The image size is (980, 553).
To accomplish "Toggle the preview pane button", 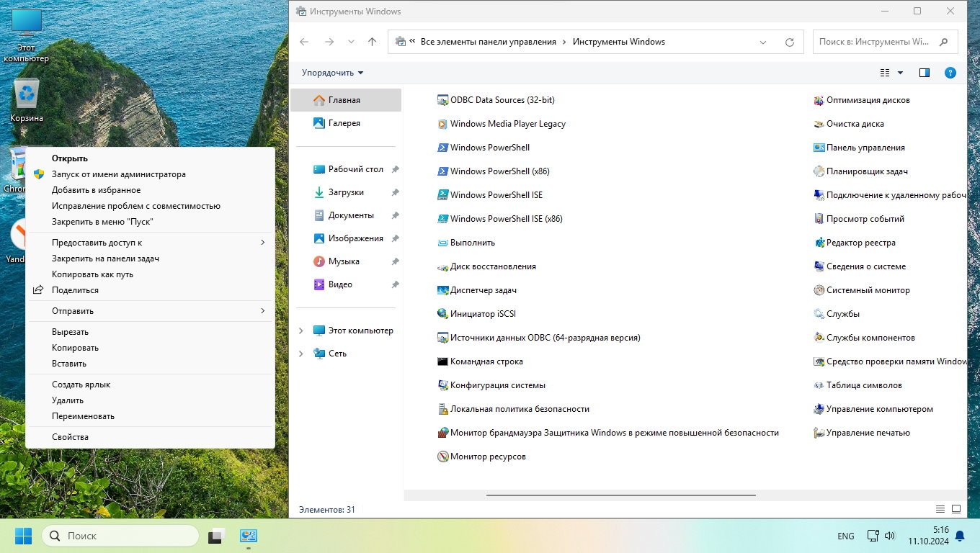I will [x=925, y=73].
